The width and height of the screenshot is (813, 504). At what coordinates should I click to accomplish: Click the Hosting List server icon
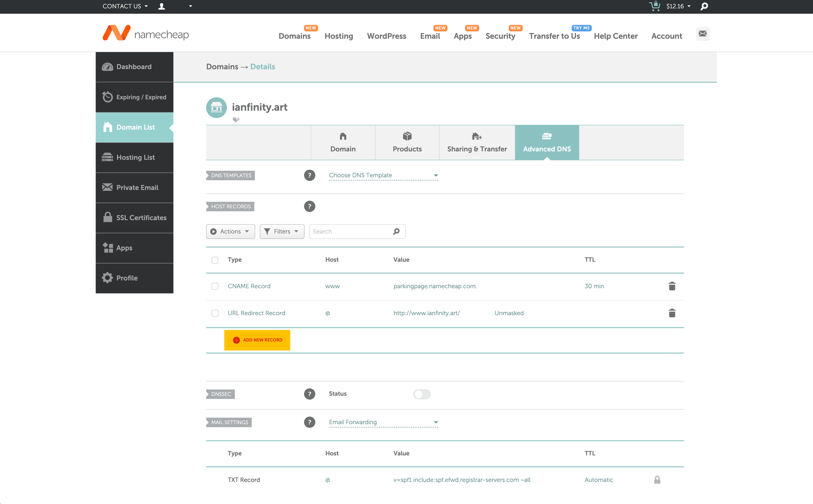[x=107, y=157]
